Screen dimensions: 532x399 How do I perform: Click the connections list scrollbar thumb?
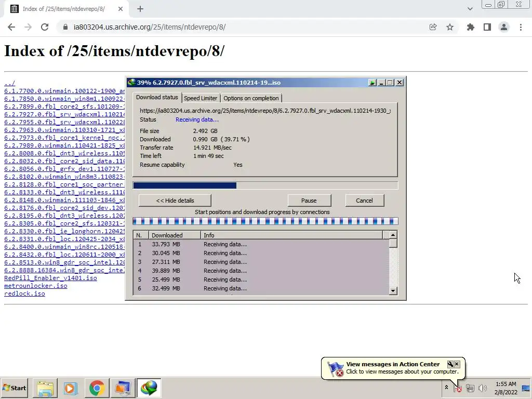[393, 243]
